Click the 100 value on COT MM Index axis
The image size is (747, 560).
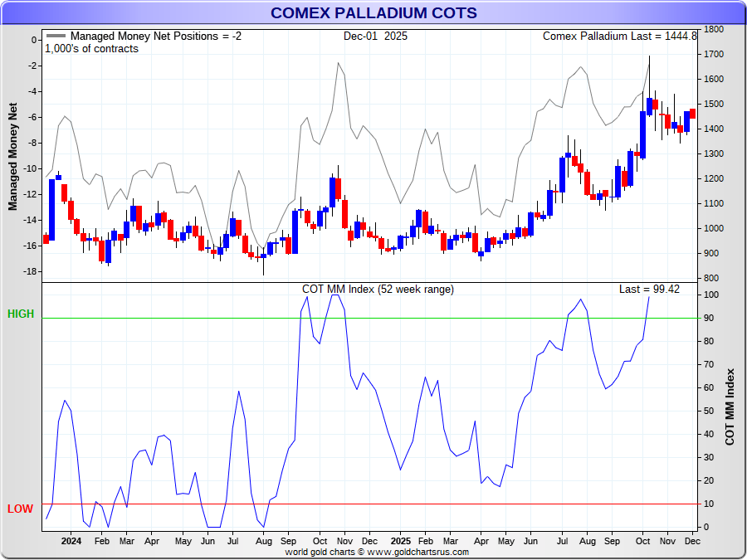point(711,295)
